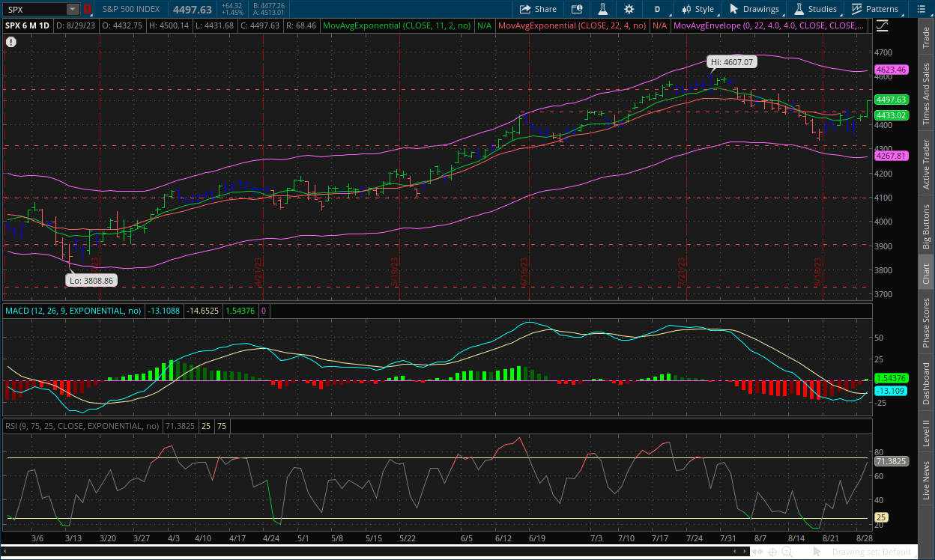This screenshot has width=935, height=560.
Task: Click the 4623.46 upper envelope price tag
Action: pyautogui.click(x=892, y=70)
